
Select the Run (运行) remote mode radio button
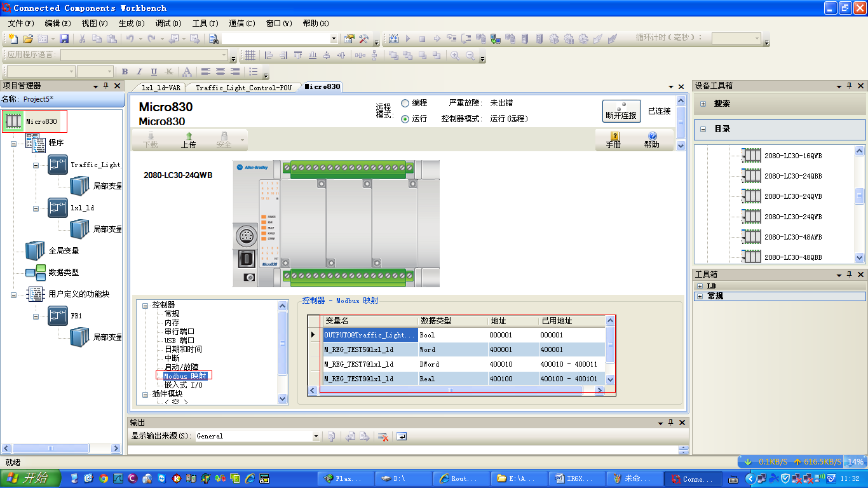pos(405,119)
